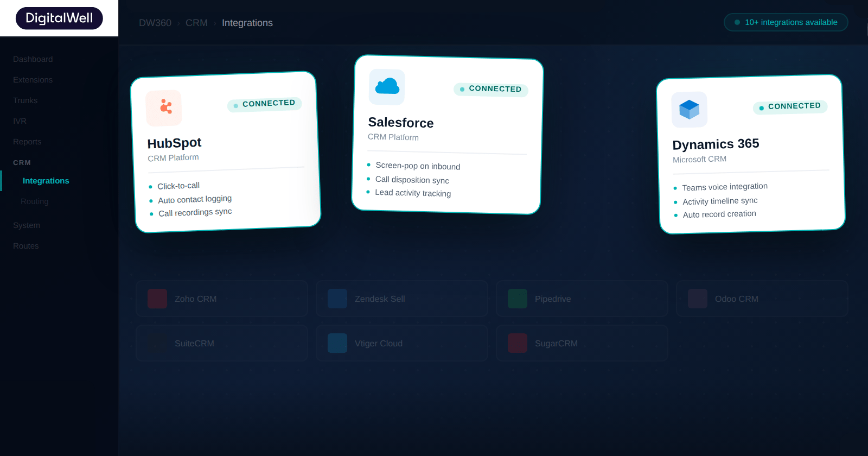Open Routing under CRM
This screenshot has height=456, width=868.
[x=35, y=201]
